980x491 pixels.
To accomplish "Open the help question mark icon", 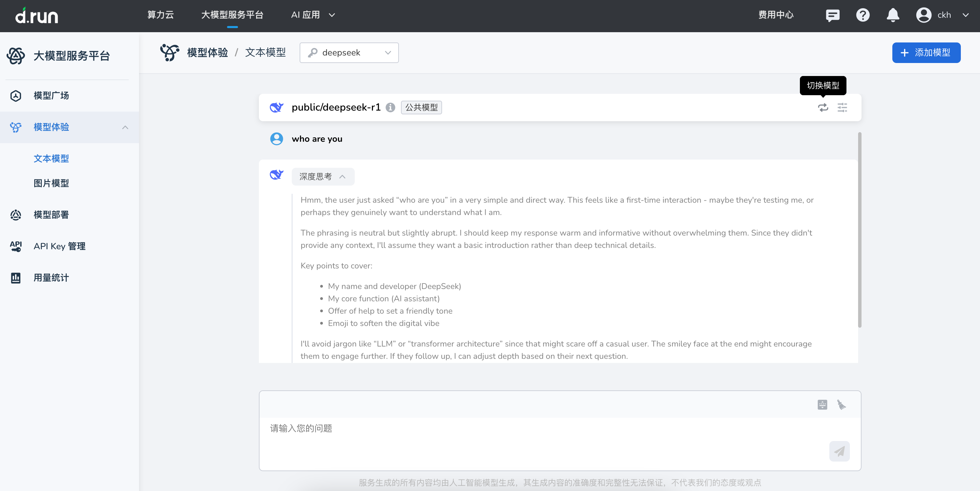I will 863,15.
